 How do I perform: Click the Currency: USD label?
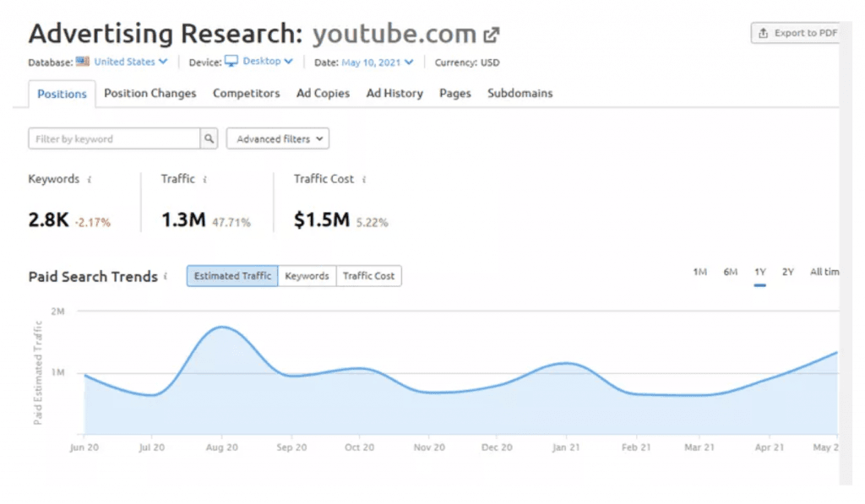pyautogui.click(x=466, y=62)
